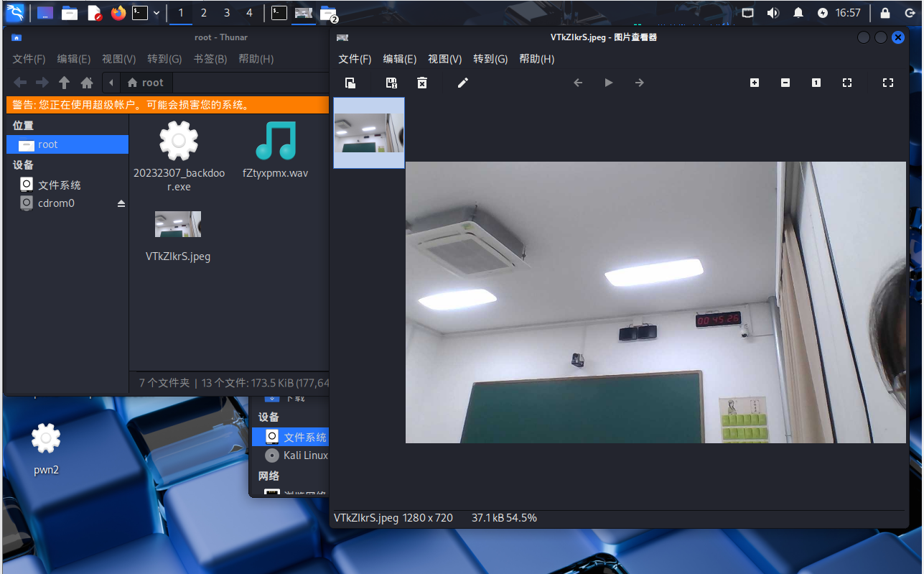Open 帮助(H) menu in the image viewer

537,59
